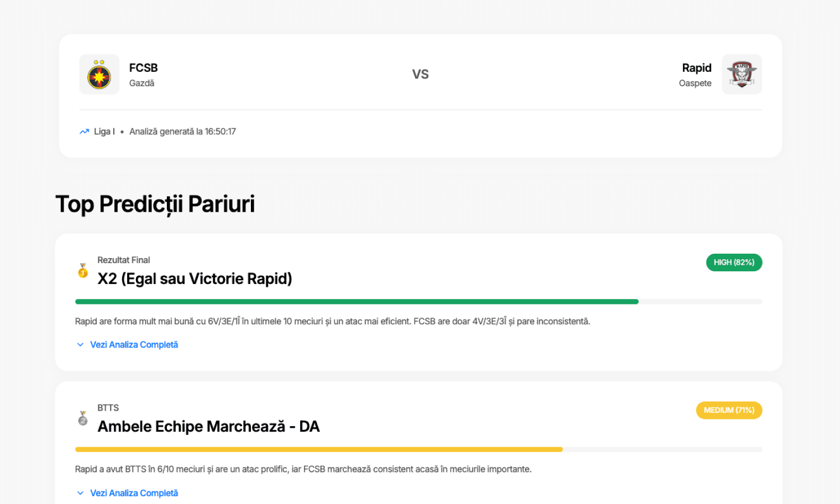
Task: Click the Top Predicții Pariuri heading
Action: point(155,204)
